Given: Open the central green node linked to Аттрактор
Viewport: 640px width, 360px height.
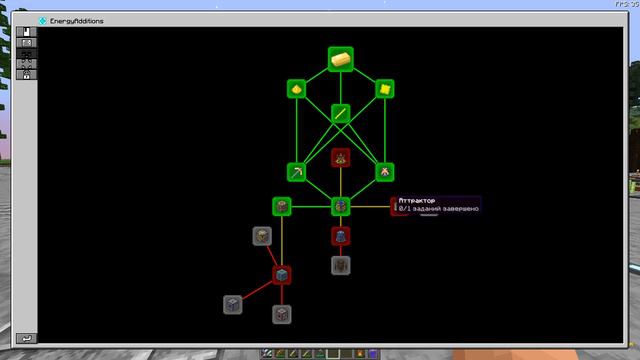Looking at the screenshot, I should (x=340, y=207).
